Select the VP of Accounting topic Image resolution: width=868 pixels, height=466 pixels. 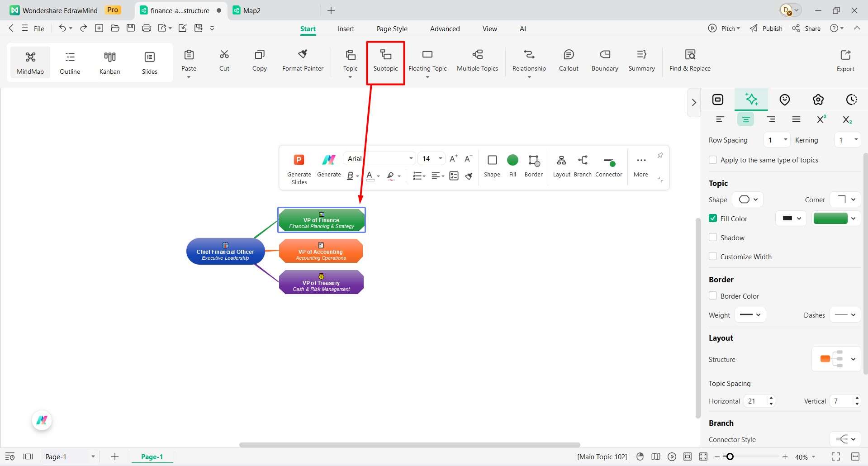pos(321,251)
